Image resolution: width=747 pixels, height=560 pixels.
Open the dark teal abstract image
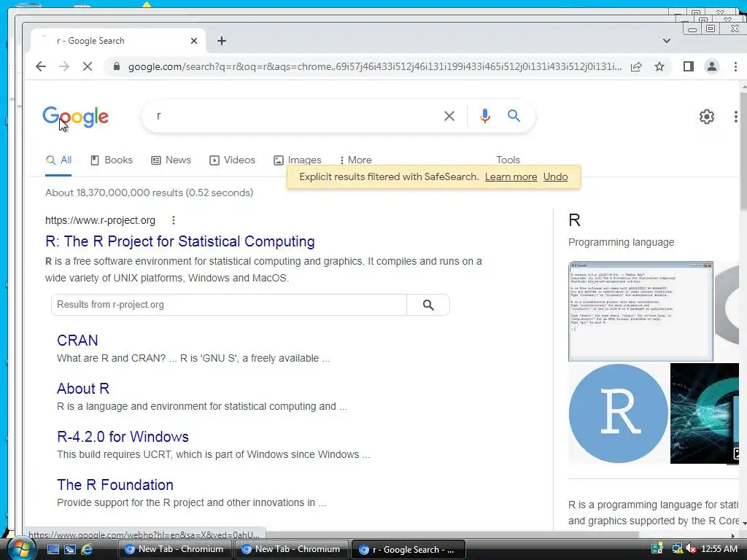[x=704, y=413]
